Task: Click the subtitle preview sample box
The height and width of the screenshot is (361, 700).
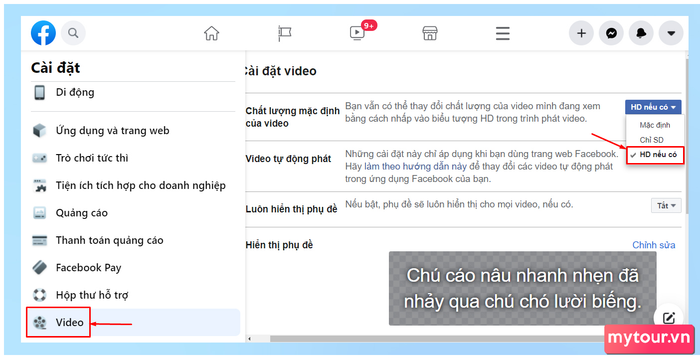Action: click(522, 288)
